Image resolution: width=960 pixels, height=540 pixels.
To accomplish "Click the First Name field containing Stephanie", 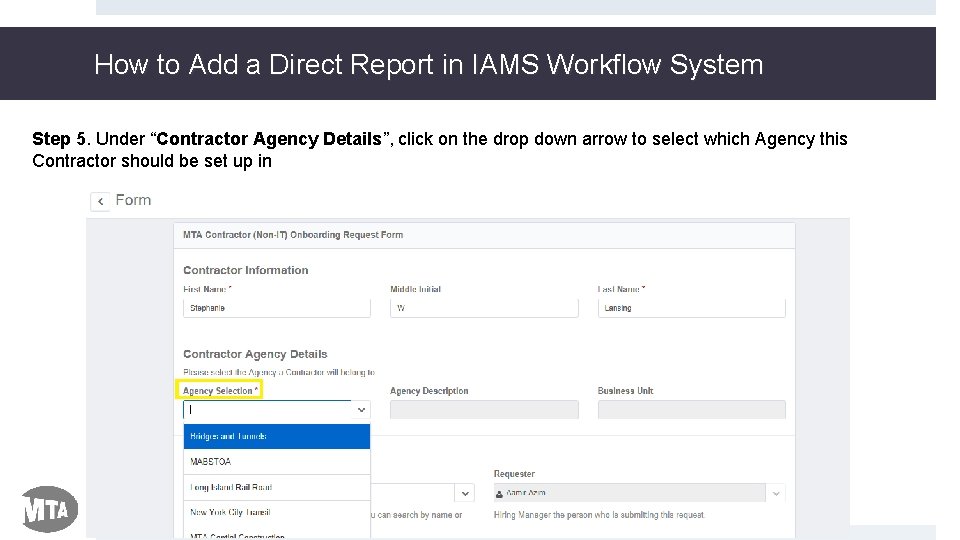I will [277, 308].
